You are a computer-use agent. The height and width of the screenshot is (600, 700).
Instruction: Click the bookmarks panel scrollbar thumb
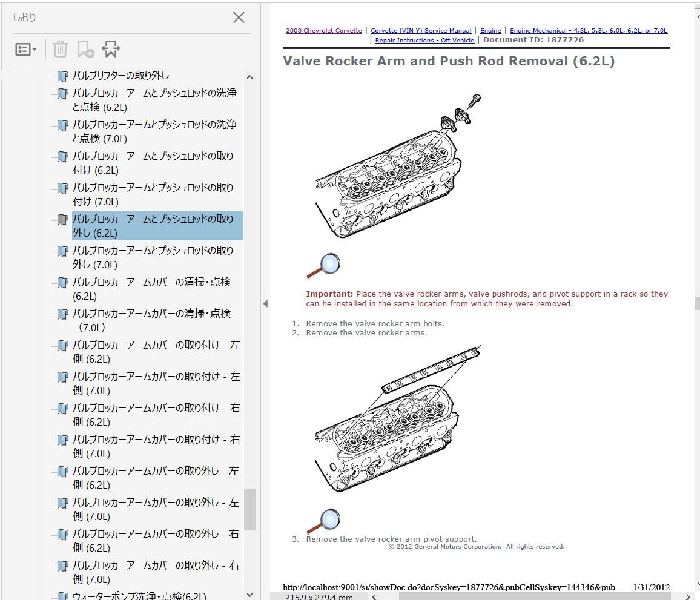(x=249, y=509)
